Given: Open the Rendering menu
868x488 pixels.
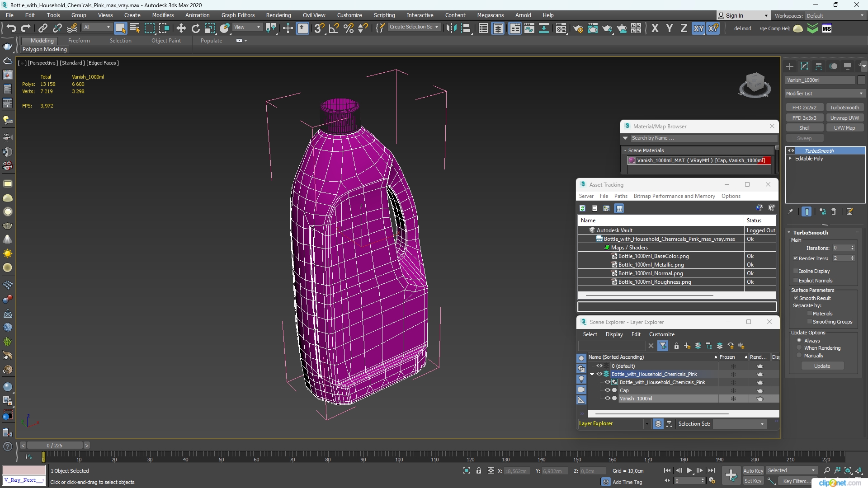Looking at the screenshot, I should tap(278, 15).
